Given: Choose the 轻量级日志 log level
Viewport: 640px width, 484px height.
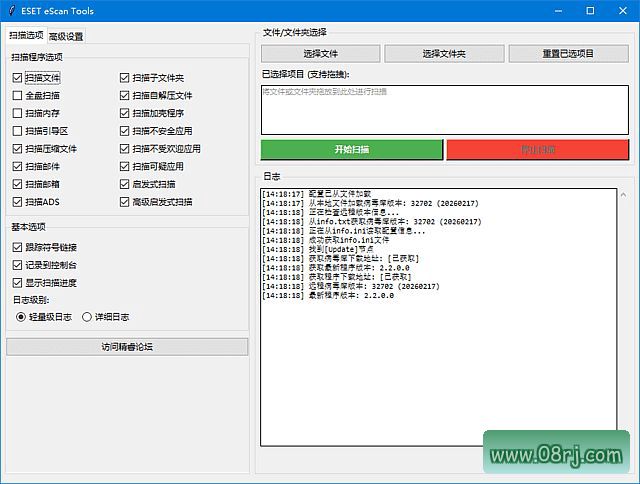Looking at the screenshot, I should point(21,316).
